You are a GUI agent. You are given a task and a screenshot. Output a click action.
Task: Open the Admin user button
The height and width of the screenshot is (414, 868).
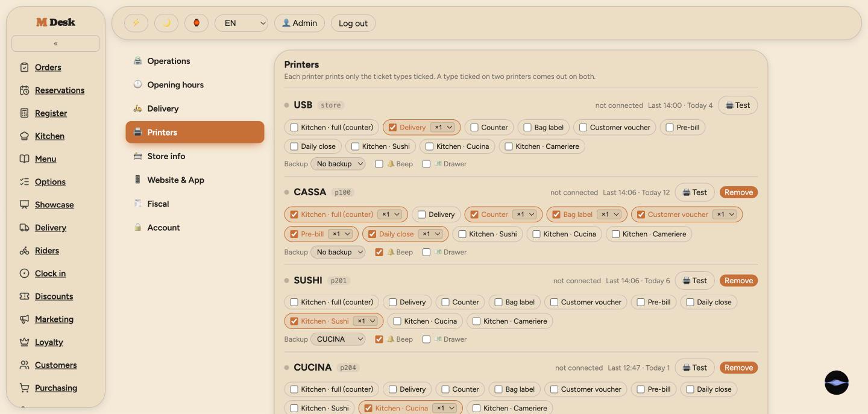300,23
